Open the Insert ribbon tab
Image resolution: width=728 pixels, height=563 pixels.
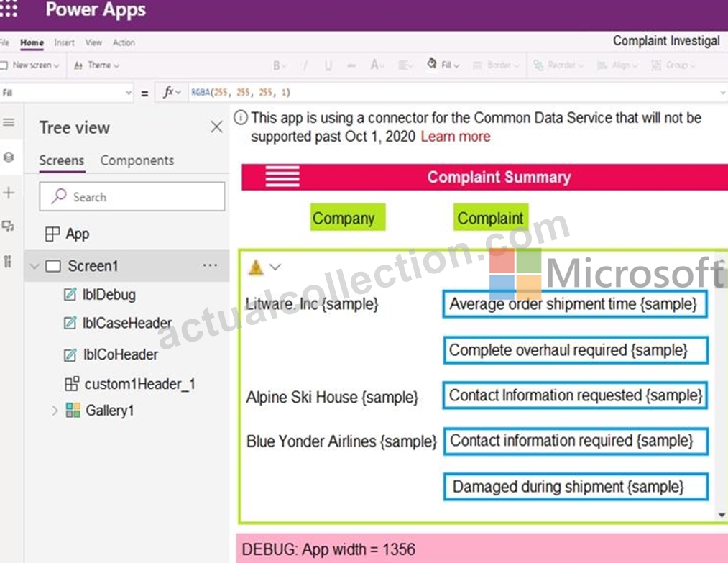[x=64, y=42]
